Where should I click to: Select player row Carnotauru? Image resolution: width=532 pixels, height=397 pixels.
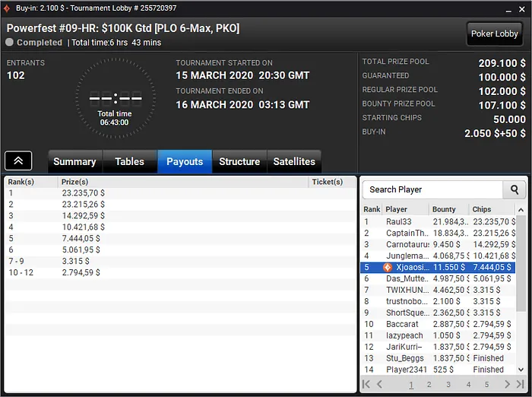tap(438, 245)
